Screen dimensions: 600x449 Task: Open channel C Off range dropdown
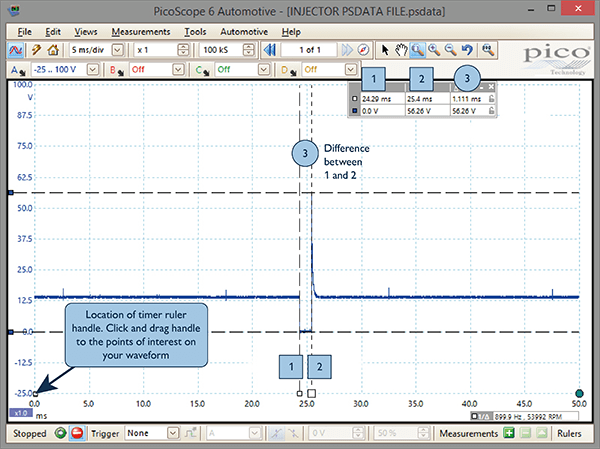pyautogui.click(x=264, y=70)
